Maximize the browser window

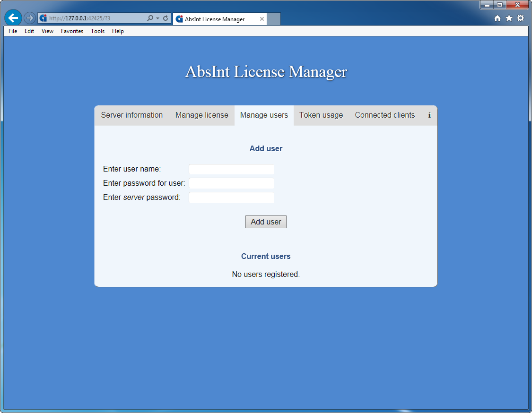tap(500, 5)
